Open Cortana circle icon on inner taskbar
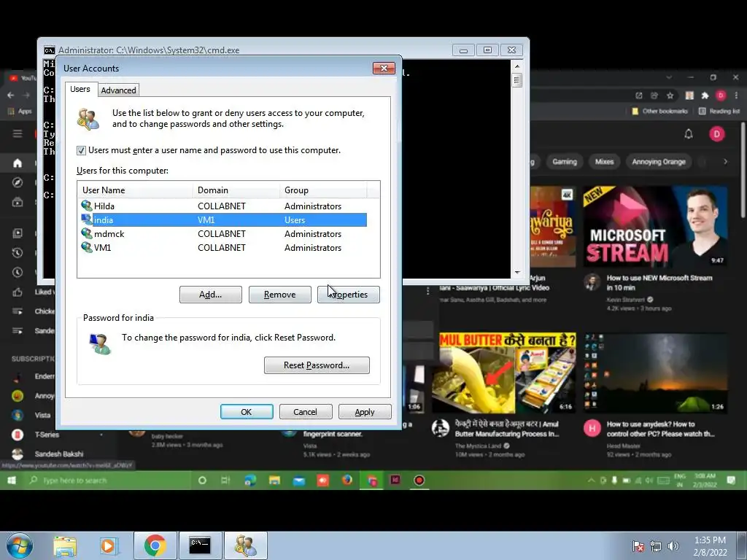 [202, 481]
